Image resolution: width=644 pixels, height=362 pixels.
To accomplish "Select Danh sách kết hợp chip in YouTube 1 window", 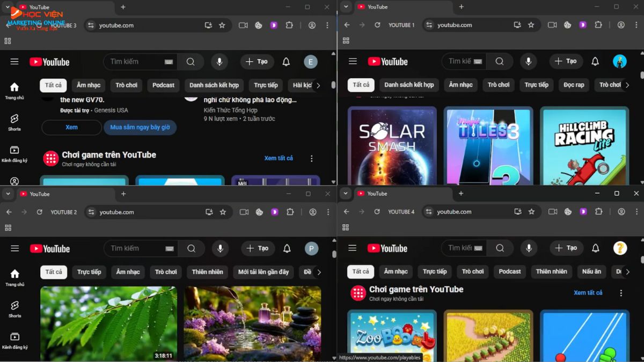I will tap(409, 85).
